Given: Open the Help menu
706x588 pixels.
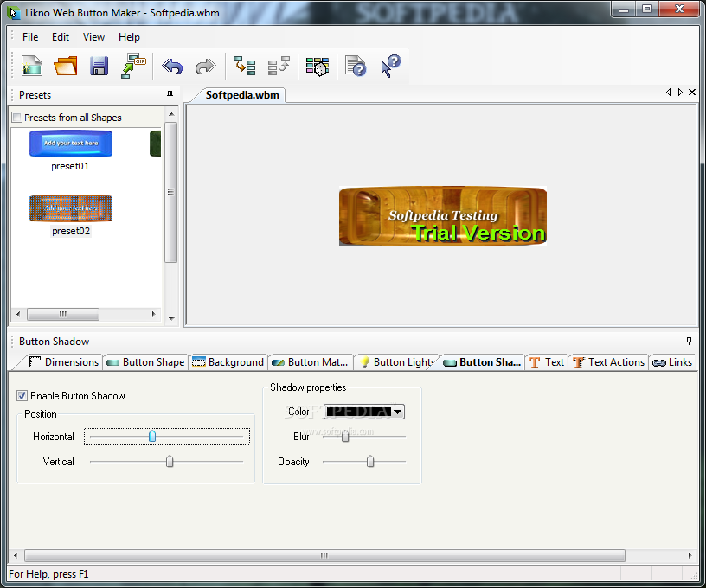Looking at the screenshot, I should tap(129, 37).
